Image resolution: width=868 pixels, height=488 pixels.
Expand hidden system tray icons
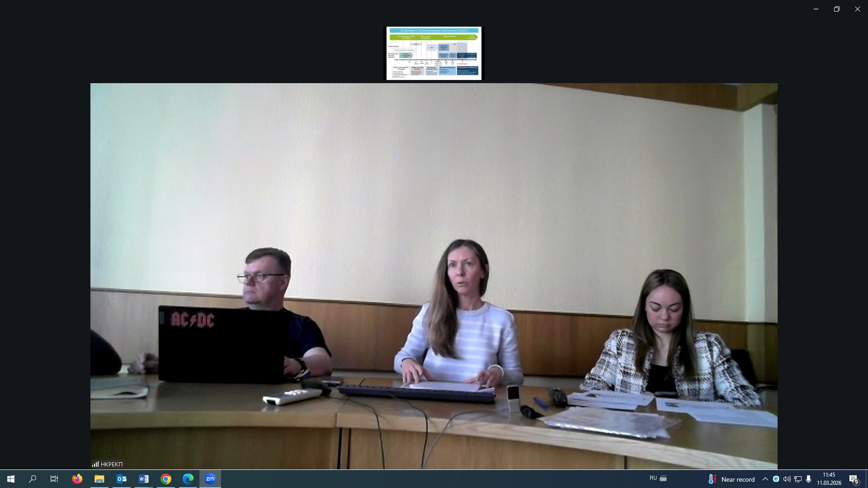coord(765,479)
